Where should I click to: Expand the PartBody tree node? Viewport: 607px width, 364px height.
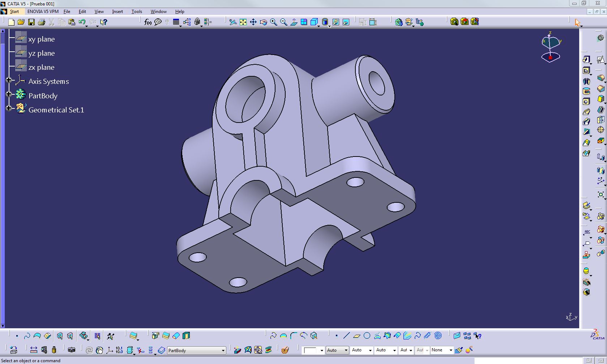tap(9, 94)
